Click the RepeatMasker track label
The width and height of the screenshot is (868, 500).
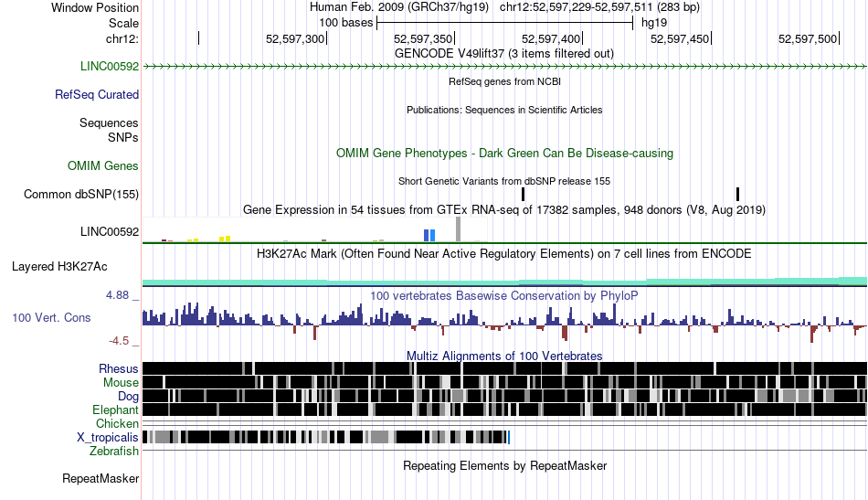click(x=101, y=478)
